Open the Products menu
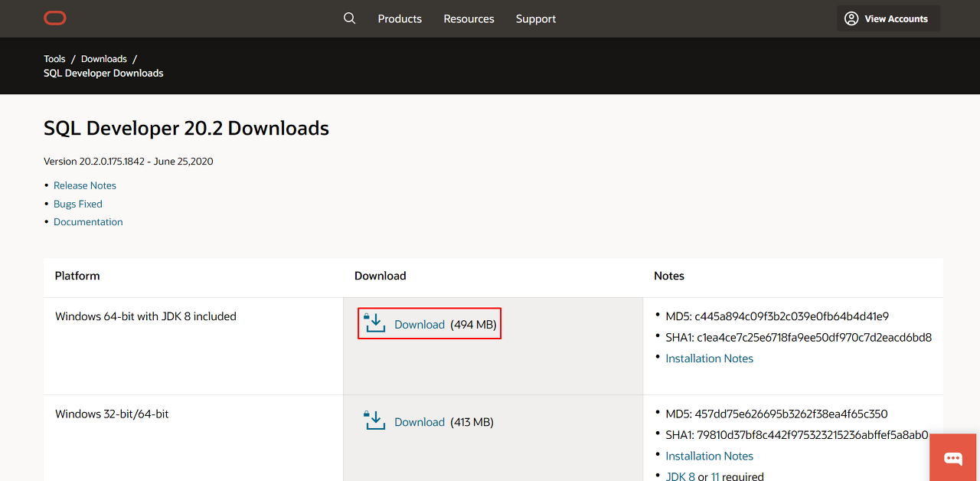 [400, 18]
